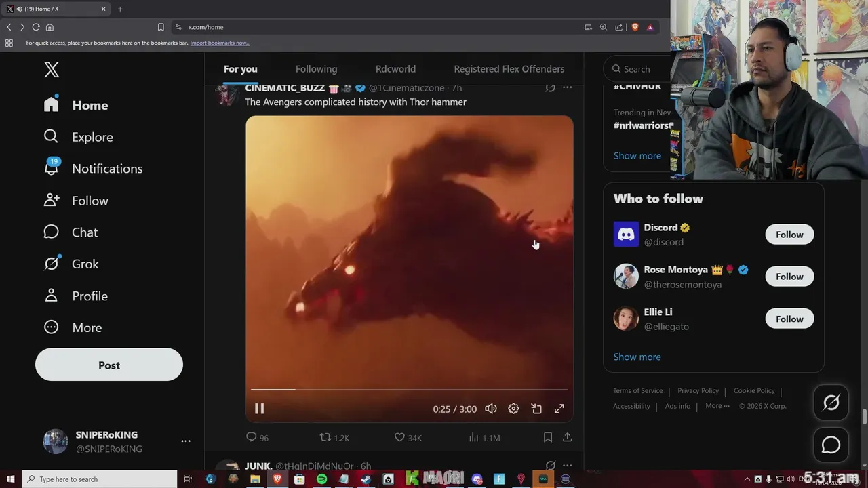The height and width of the screenshot is (488, 868).
Task: Click the X logo in the sidebar
Action: (x=52, y=69)
